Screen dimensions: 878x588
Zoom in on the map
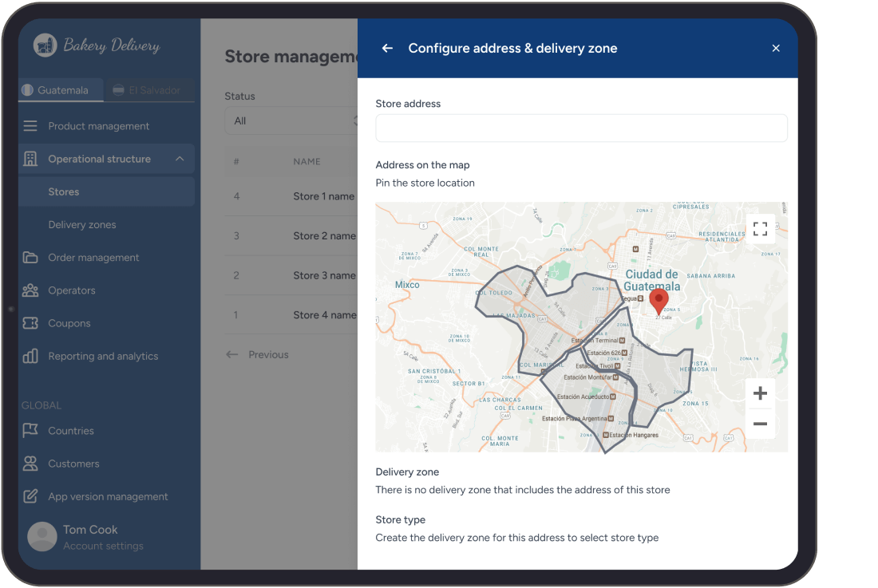click(760, 393)
